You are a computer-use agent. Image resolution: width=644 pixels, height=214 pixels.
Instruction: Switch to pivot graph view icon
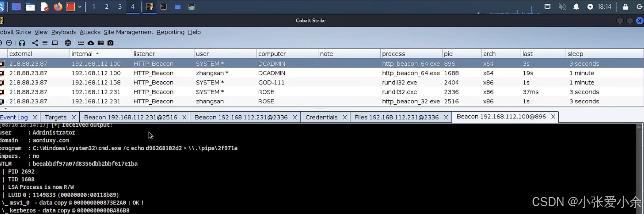(35, 43)
